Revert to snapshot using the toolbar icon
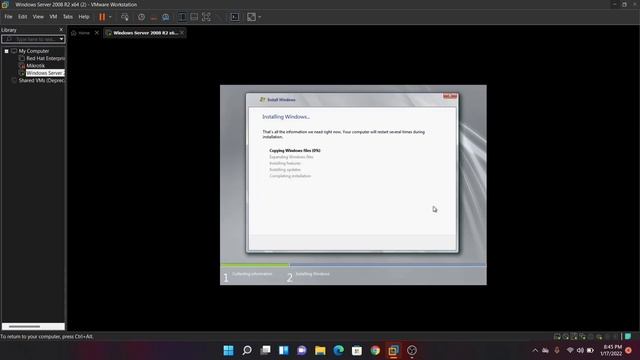Viewport: 640px width, 360px height. click(x=153, y=17)
